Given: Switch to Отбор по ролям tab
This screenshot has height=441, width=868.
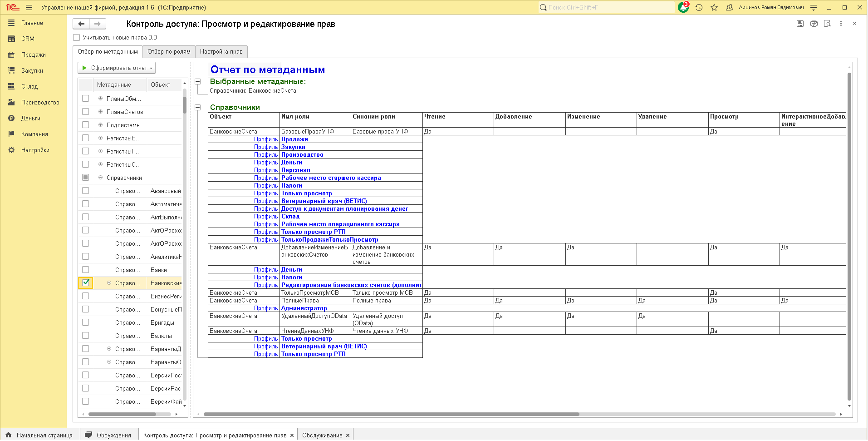Looking at the screenshot, I should tap(169, 52).
